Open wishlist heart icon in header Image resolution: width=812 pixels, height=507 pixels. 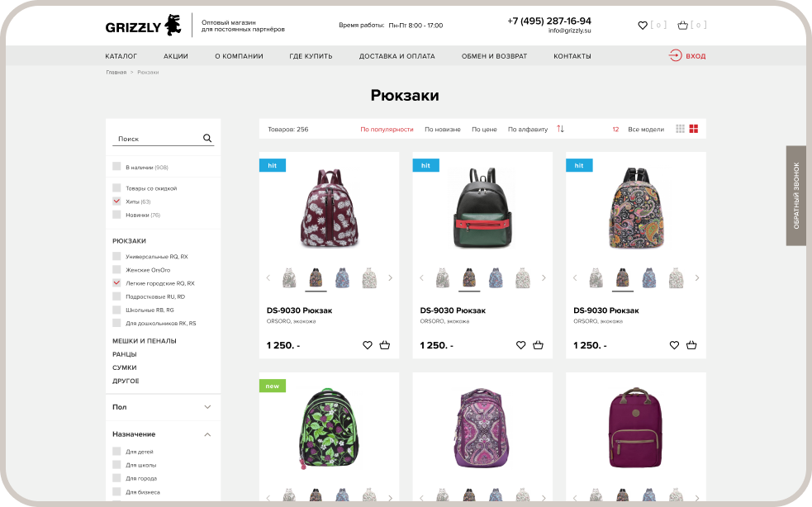(x=643, y=25)
